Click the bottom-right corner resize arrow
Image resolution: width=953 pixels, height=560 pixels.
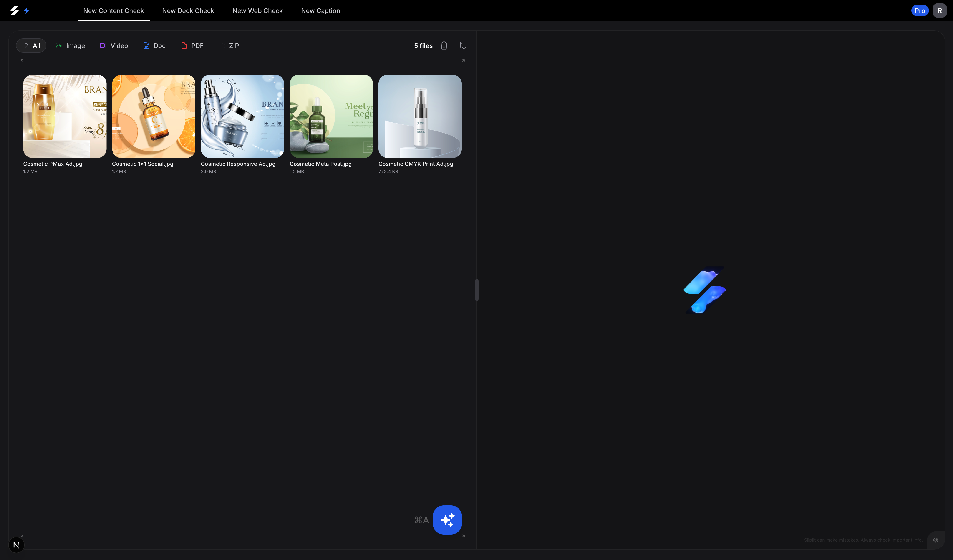[x=463, y=536]
